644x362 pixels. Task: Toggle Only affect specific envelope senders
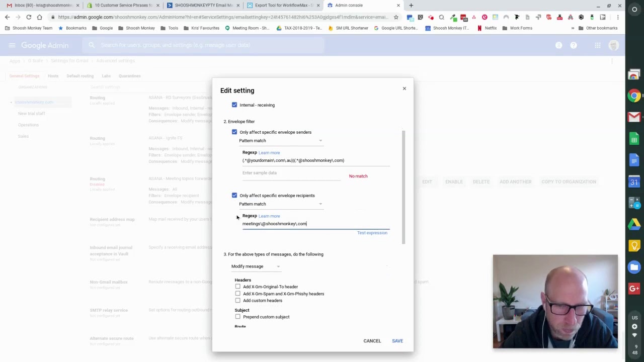coord(234,132)
